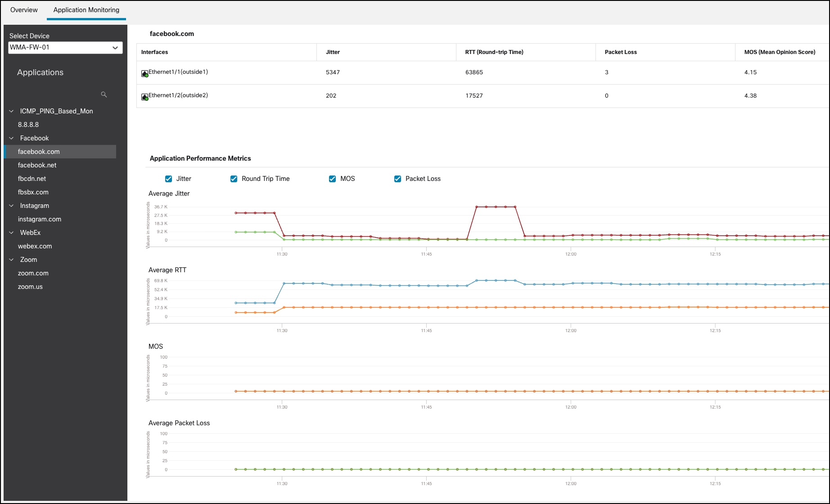
Task: Select the 8.8.8.8 monitor entry
Action: click(x=28, y=125)
